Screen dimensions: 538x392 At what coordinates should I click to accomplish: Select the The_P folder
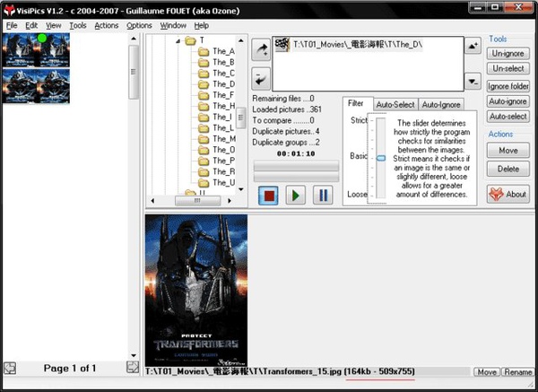pos(217,161)
